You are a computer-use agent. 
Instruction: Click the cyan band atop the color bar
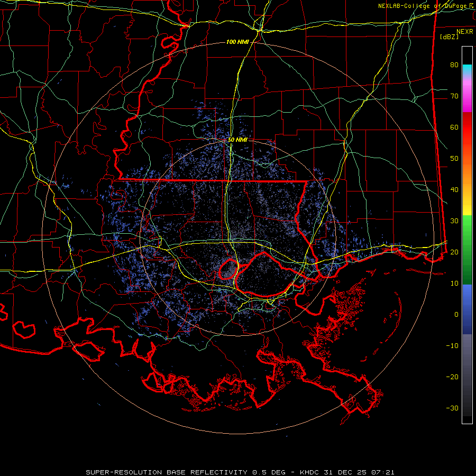coord(467,70)
